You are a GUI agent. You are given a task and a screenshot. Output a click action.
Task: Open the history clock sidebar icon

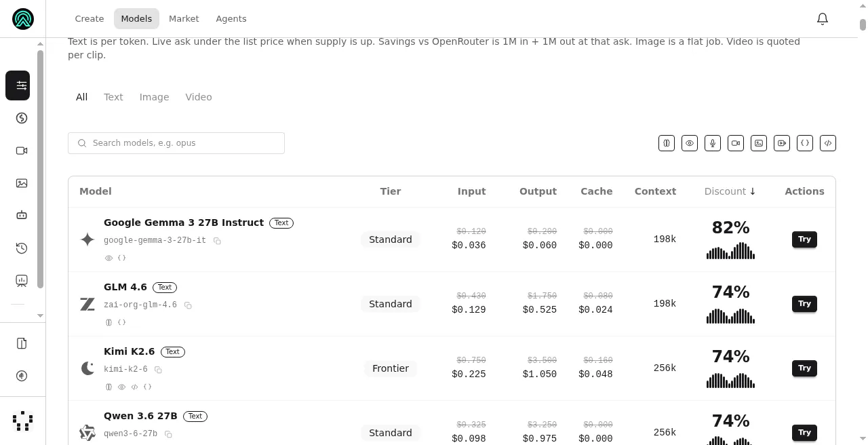point(22,248)
